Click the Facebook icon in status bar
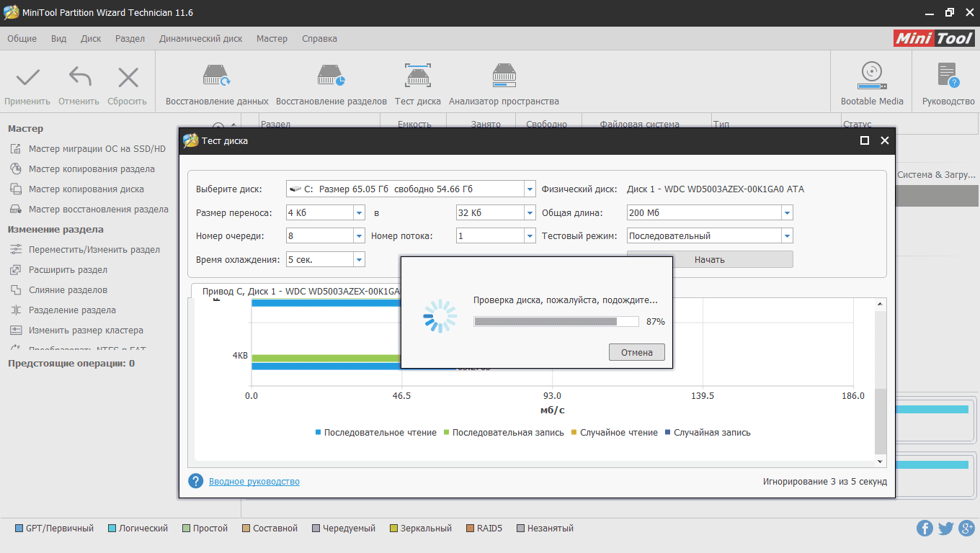 click(x=925, y=529)
